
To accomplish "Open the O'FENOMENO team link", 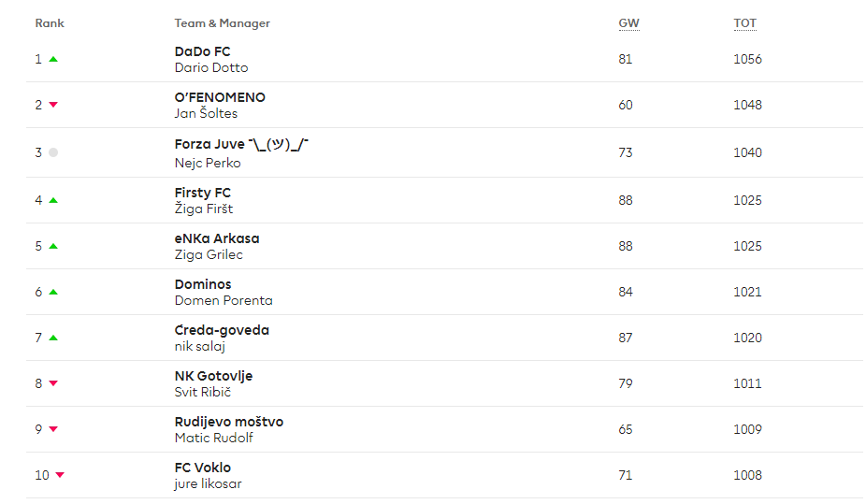I will 220,97.
